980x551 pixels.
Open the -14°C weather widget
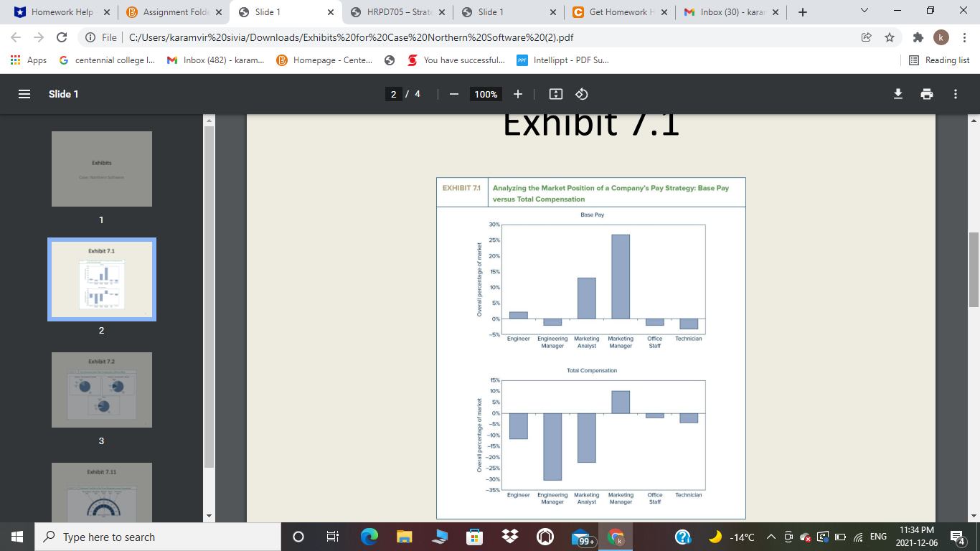[x=732, y=537]
